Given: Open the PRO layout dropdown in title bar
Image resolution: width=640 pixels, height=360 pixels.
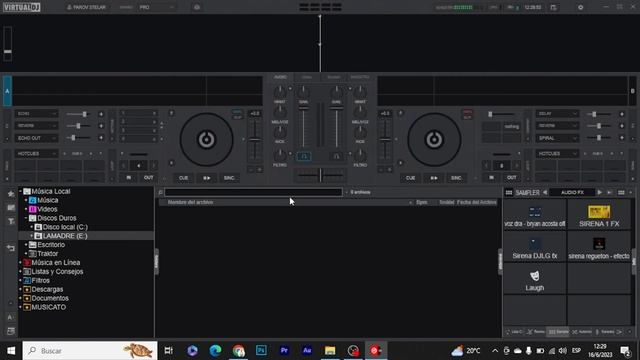Looking at the screenshot, I should (157, 7).
